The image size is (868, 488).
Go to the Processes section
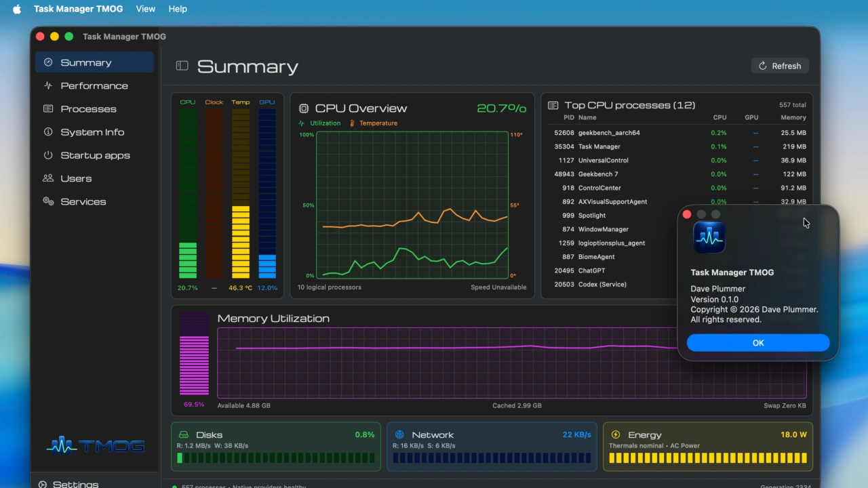click(x=94, y=108)
